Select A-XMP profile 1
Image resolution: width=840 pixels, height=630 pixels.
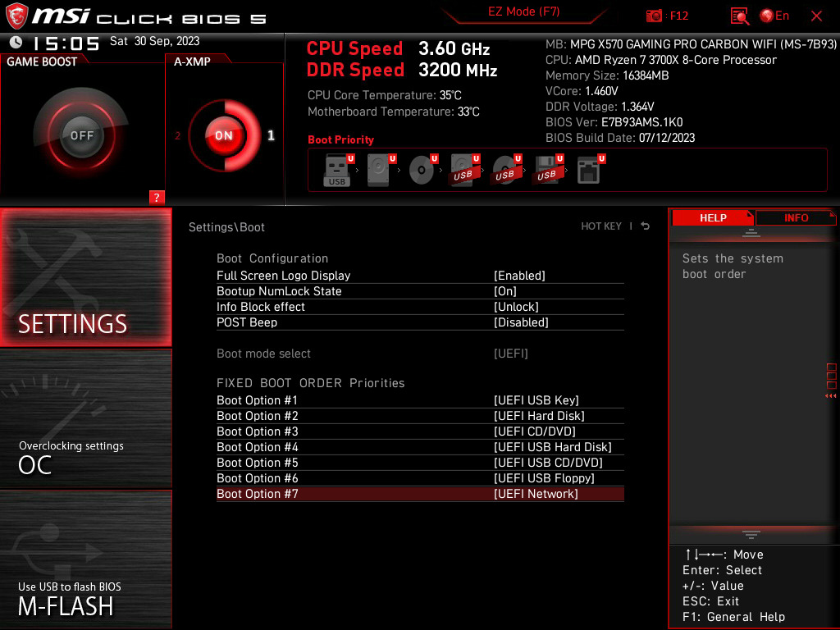point(271,135)
